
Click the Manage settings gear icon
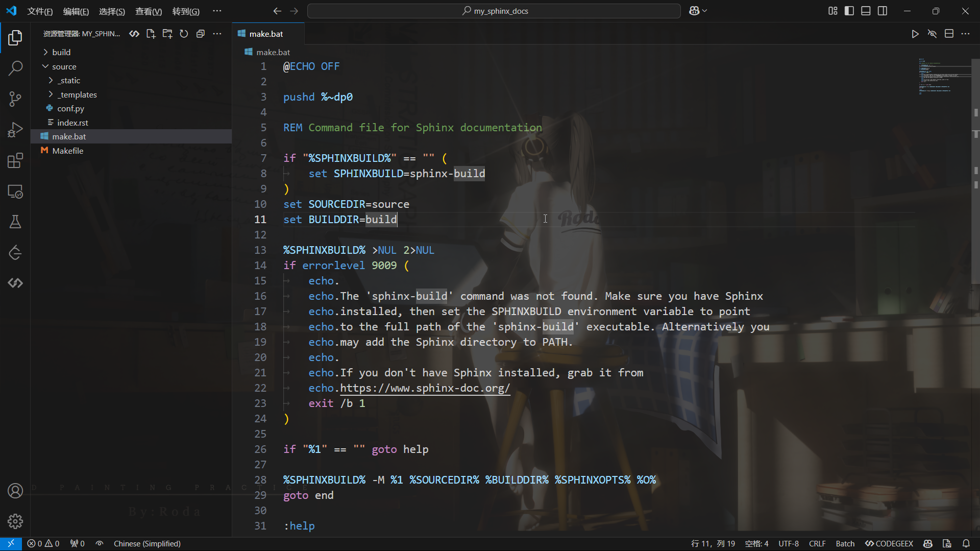pyautogui.click(x=15, y=521)
